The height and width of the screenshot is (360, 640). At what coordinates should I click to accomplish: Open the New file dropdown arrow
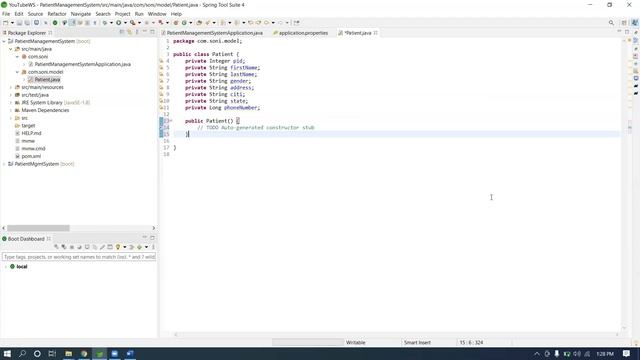click(x=12, y=23)
